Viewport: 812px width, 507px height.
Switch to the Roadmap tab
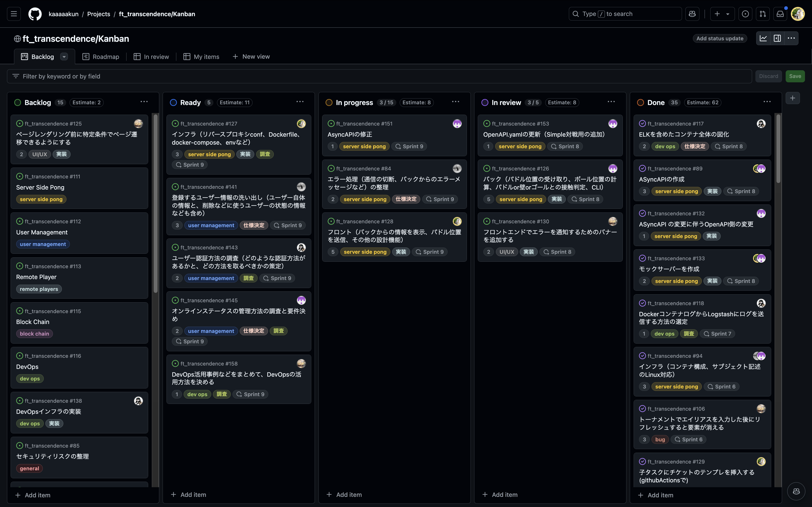click(x=101, y=56)
